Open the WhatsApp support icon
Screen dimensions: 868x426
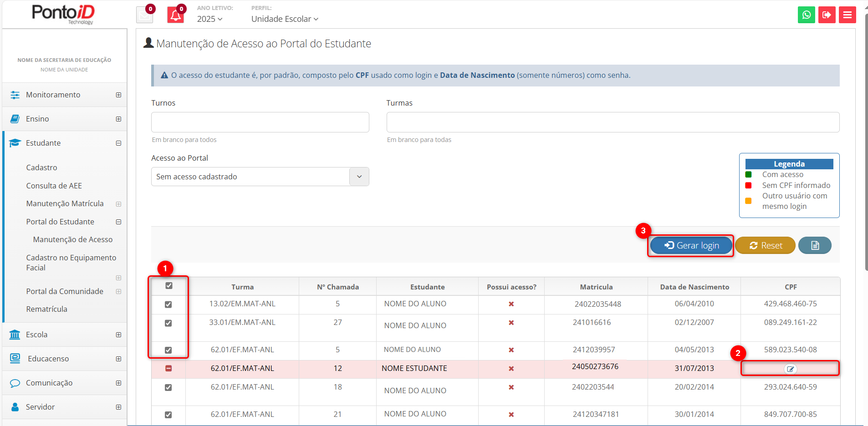tap(806, 15)
